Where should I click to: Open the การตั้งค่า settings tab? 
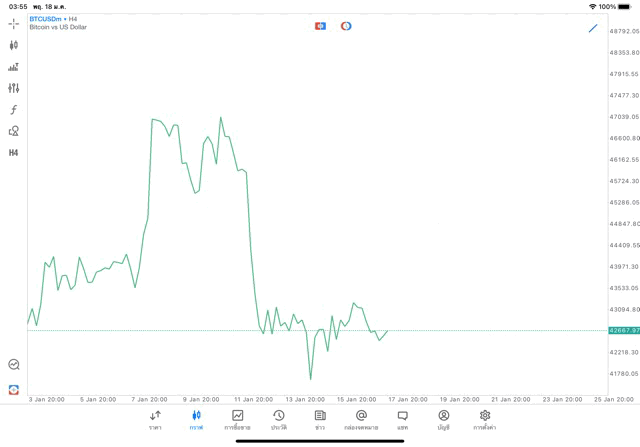point(485,420)
